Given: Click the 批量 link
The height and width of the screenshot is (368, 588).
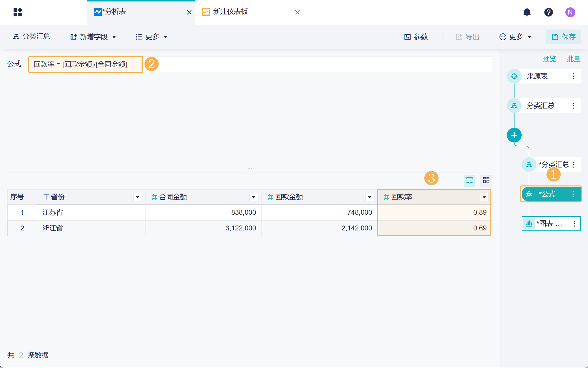Looking at the screenshot, I should tap(573, 59).
